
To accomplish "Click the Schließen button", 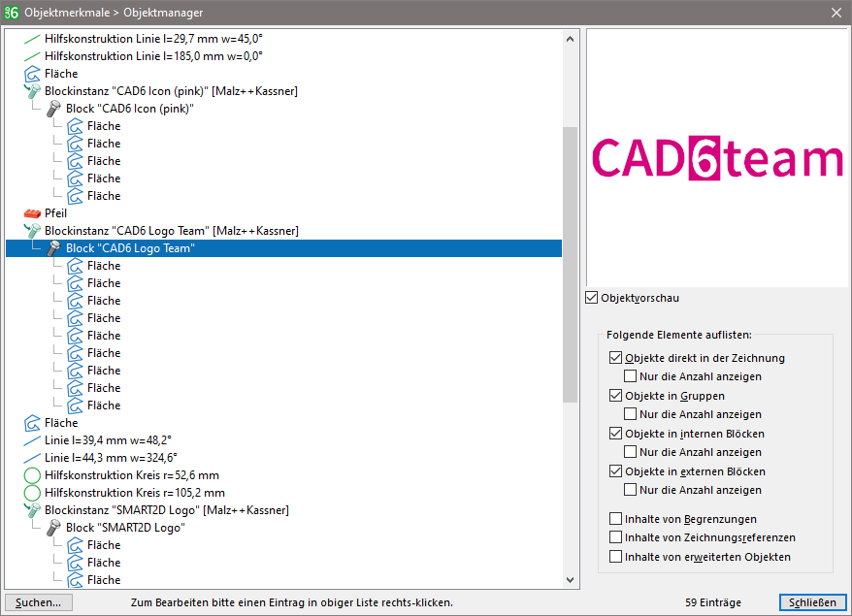I will (812, 602).
